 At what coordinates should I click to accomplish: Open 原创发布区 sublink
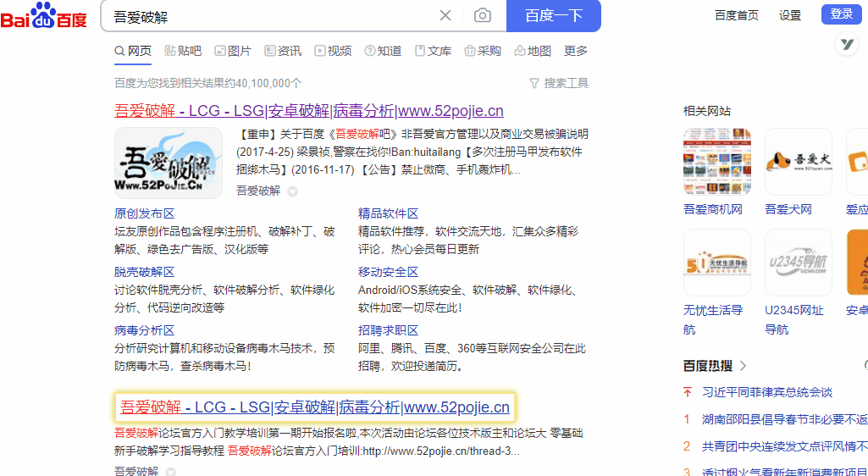pyautogui.click(x=145, y=213)
